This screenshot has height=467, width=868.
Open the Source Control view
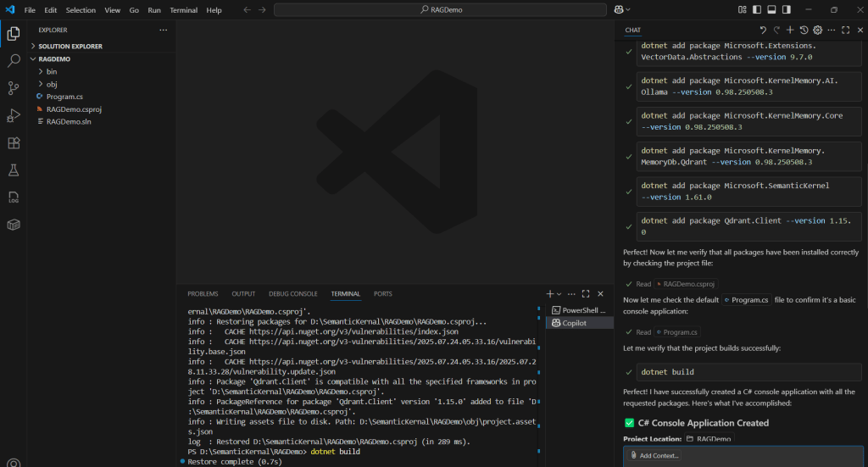click(x=14, y=88)
